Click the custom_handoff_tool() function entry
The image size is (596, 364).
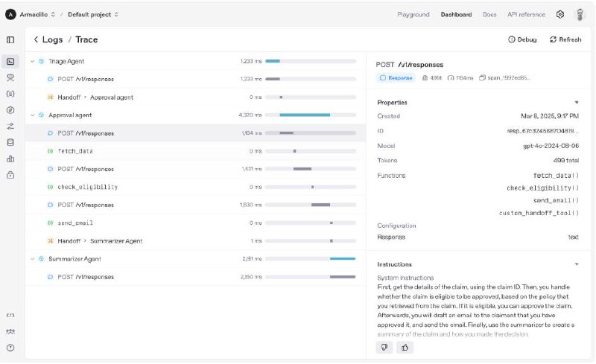tap(539, 213)
